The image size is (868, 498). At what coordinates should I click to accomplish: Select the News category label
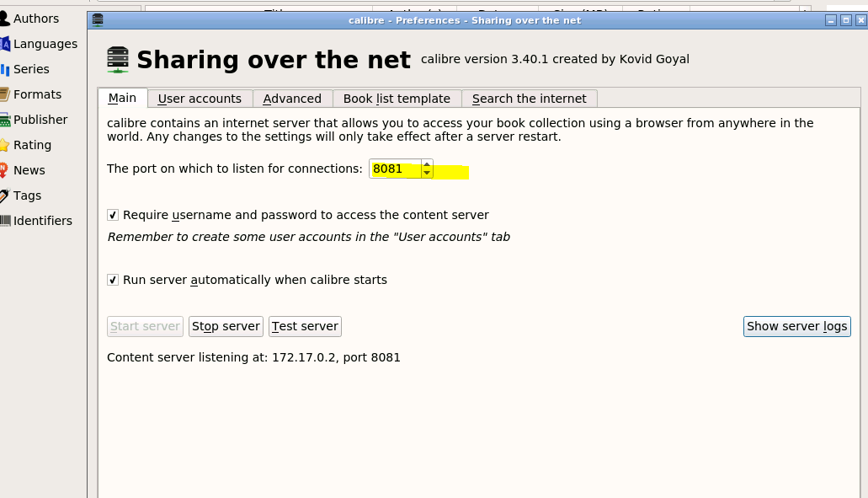[x=29, y=170]
